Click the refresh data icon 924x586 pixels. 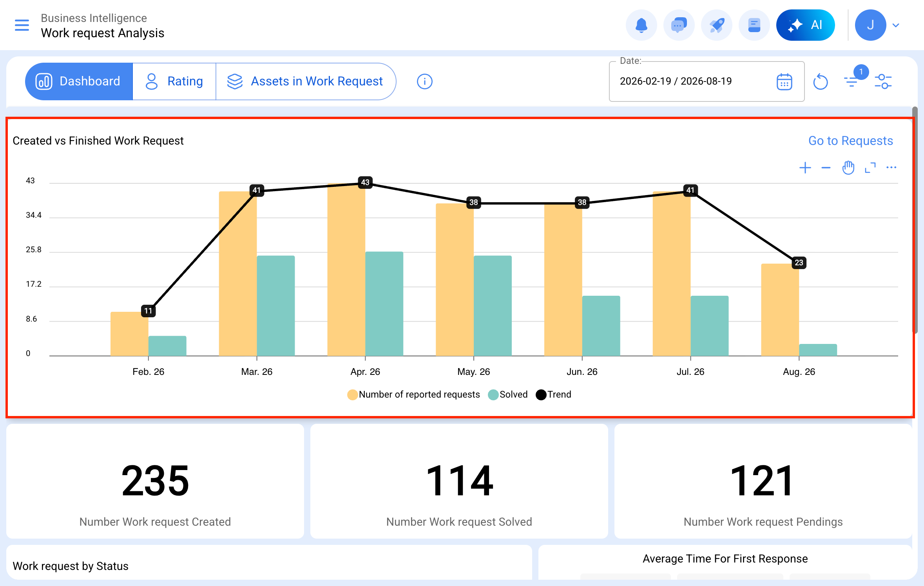(820, 82)
